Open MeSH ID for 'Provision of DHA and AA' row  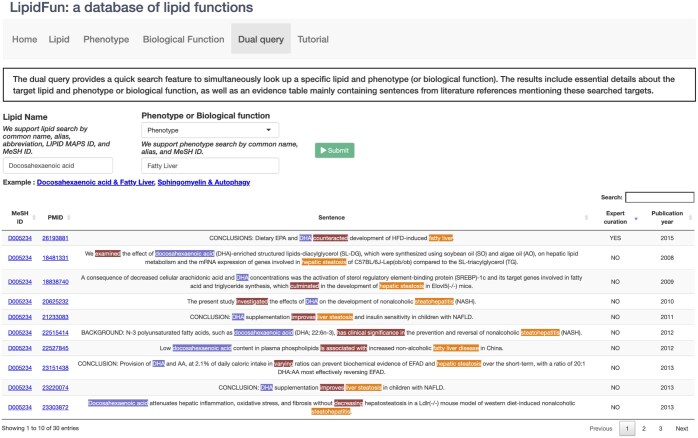(20, 368)
